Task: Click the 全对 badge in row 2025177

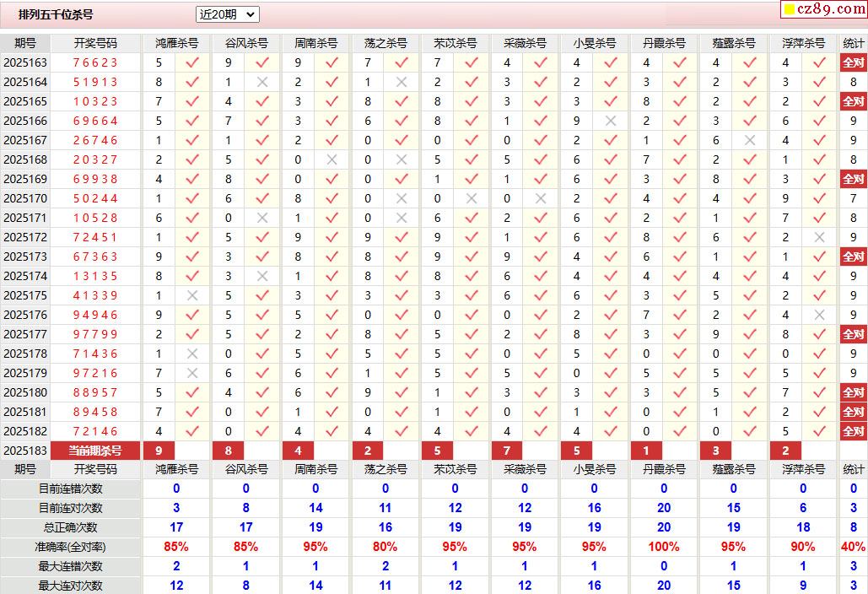Action: click(853, 334)
